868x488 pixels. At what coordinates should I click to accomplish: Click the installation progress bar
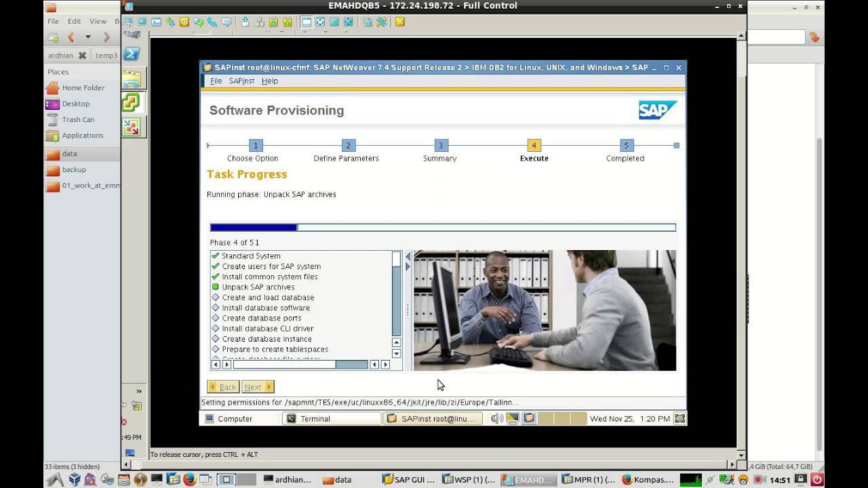443,228
